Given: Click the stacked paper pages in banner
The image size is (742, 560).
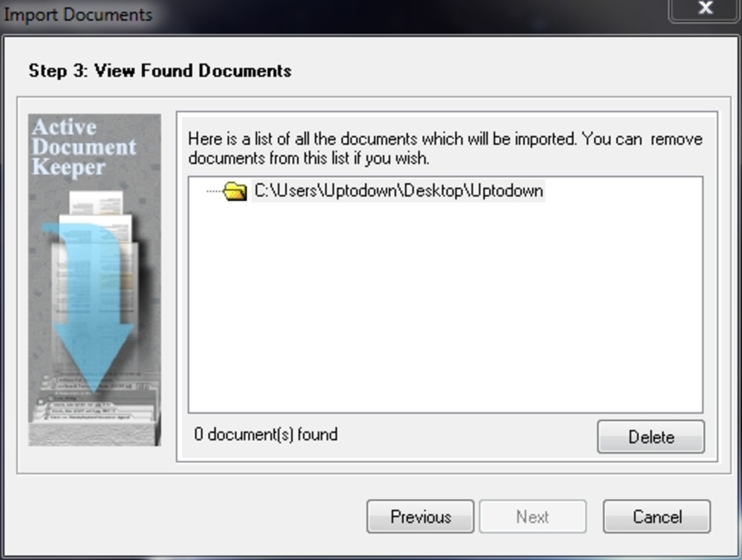Looking at the screenshot, I should [98, 255].
